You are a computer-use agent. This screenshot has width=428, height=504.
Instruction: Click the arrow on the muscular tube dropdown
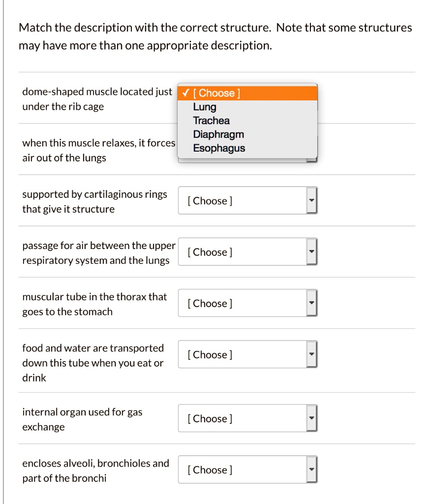click(x=311, y=303)
